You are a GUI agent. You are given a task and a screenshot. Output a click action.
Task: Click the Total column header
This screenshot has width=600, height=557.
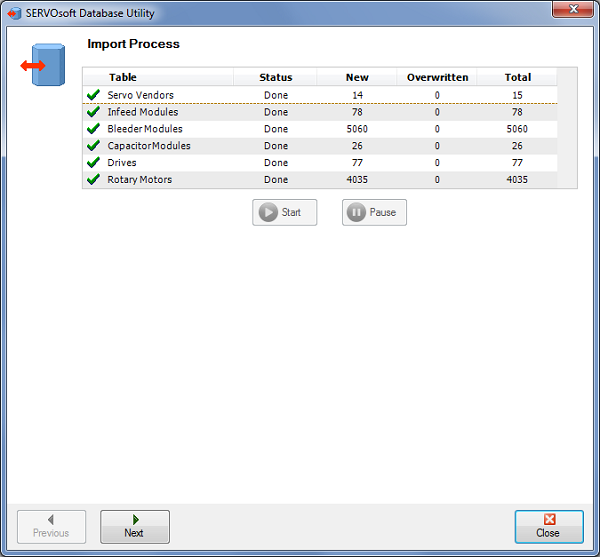point(517,77)
